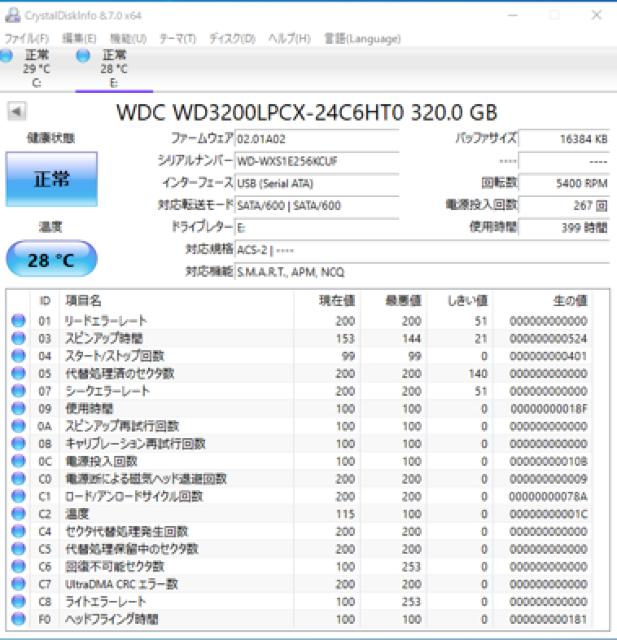Click the 正常 health status button
Image resolution: width=617 pixels, height=640 pixels.
(x=51, y=179)
